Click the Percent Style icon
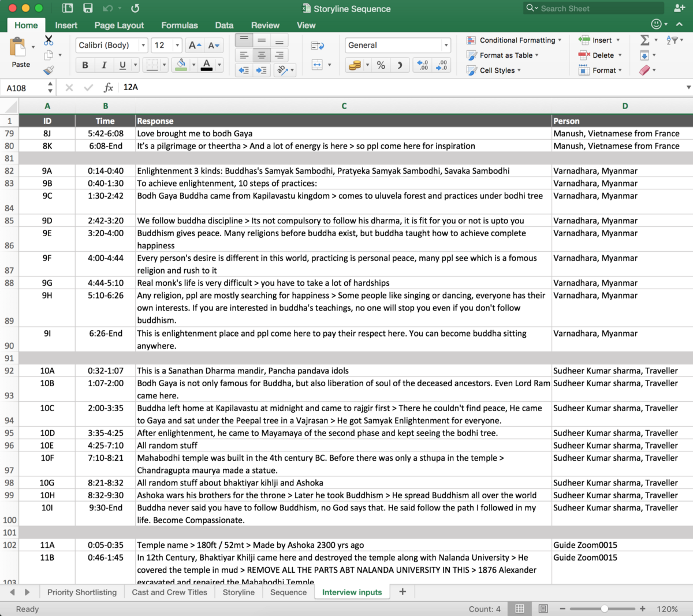This screenshot has height=616, width=693. point(381,65)
